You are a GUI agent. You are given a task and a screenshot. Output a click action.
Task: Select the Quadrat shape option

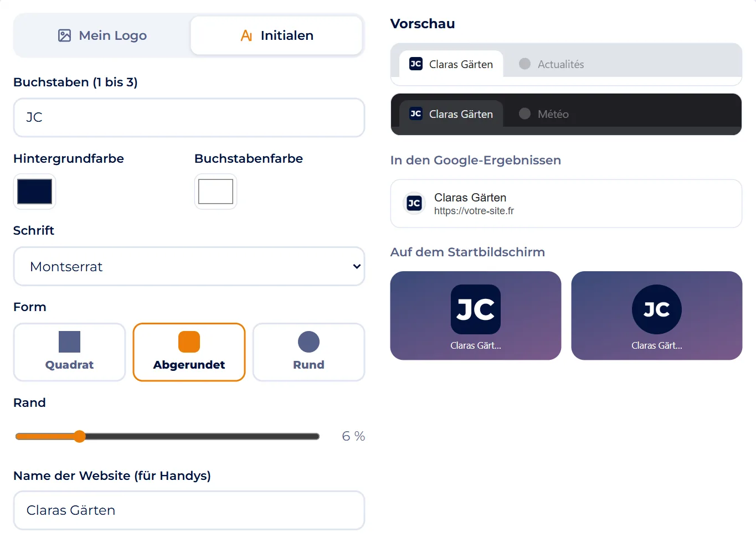click(70, 352)
